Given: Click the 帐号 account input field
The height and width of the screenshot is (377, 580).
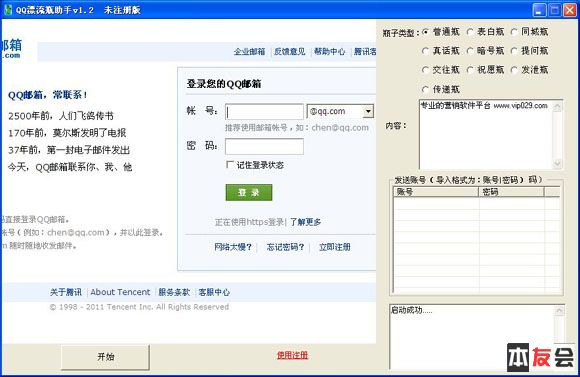Looking at the screenshot, I should click(x=264, y=111).
